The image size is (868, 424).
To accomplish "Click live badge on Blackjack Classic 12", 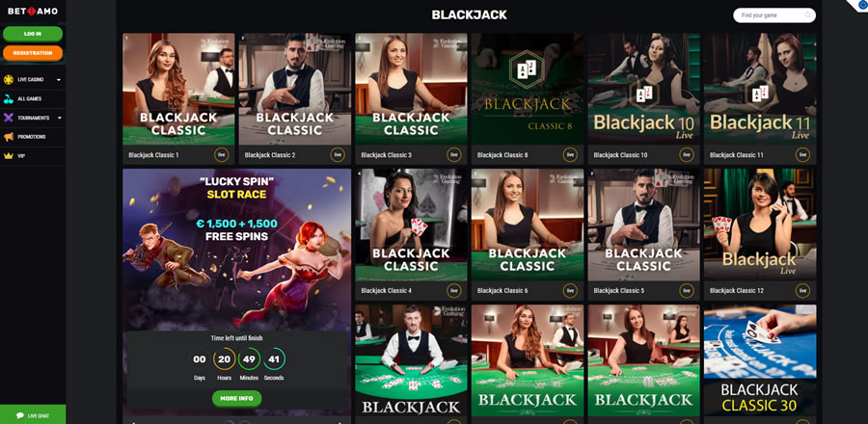I will [x=802, y=290].
